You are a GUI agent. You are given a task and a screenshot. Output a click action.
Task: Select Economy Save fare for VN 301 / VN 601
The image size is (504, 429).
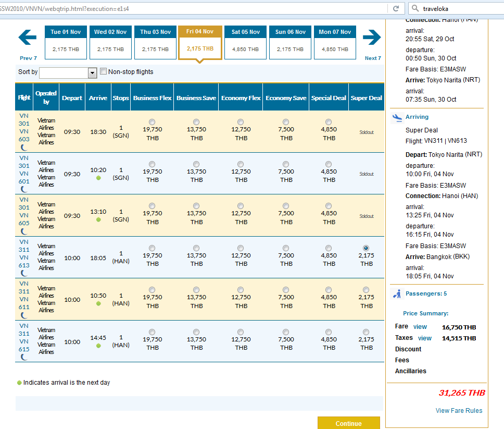286,164
